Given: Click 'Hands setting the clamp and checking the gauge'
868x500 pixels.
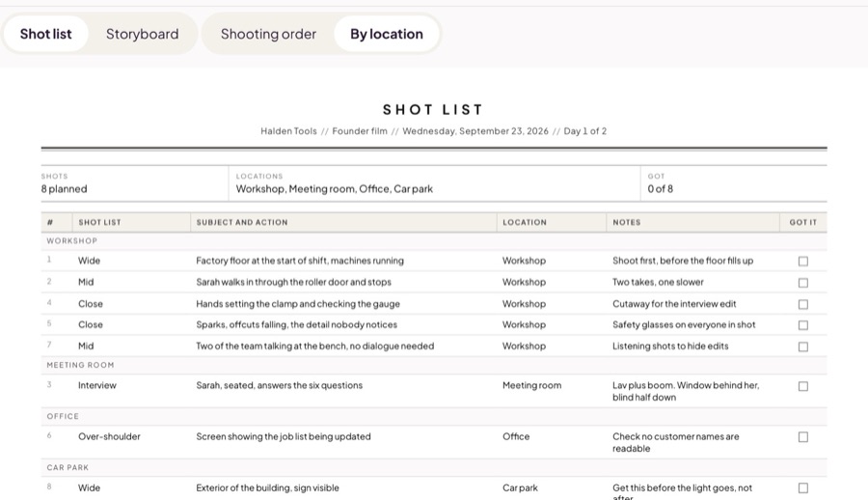Looking at the screenshot, I should tap(298, 304).
